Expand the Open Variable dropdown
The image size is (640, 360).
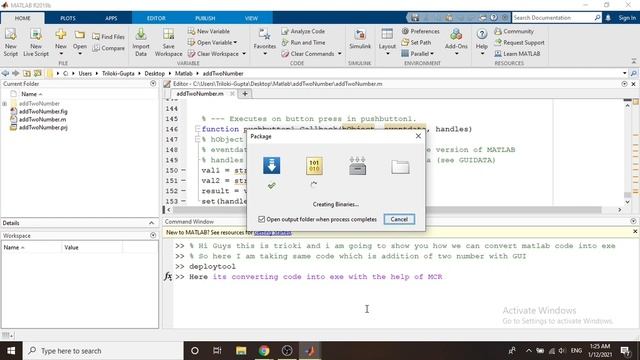236,42
